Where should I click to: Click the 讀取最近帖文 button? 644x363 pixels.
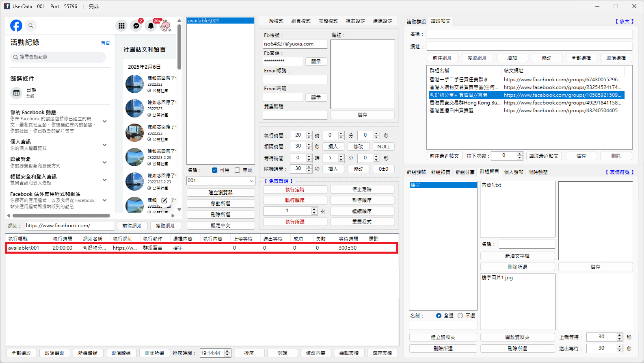coord(544,156)
